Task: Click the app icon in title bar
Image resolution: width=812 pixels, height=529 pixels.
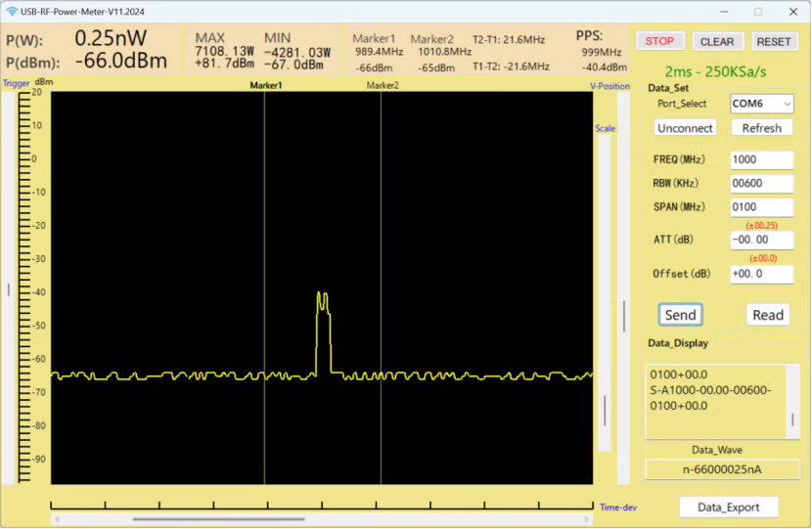Action: (11, 12)
